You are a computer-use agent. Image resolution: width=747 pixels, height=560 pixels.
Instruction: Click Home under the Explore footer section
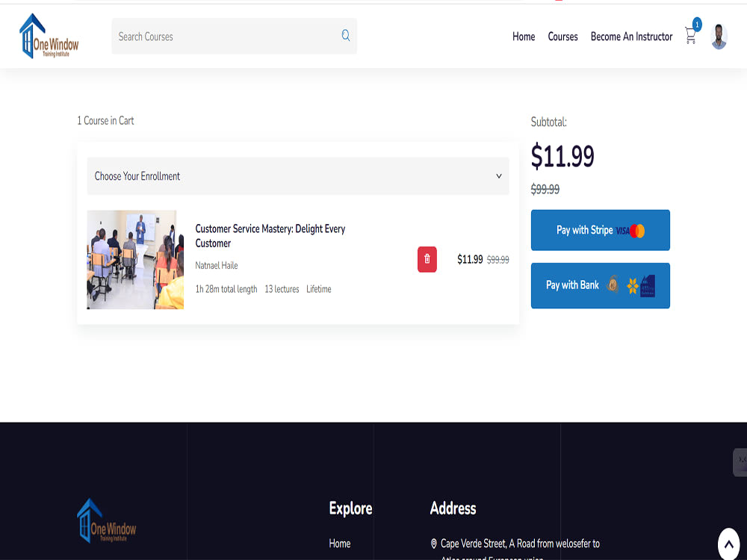pyautogui.click(x=339, y=544)
